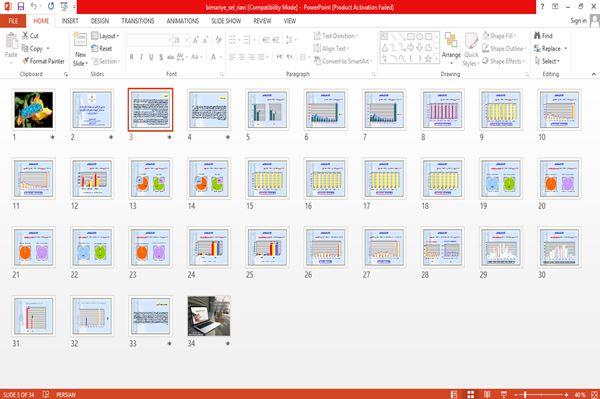
Task: Switch to the INSERT tab
Action: pyautogui.click(x=70, y=21)
